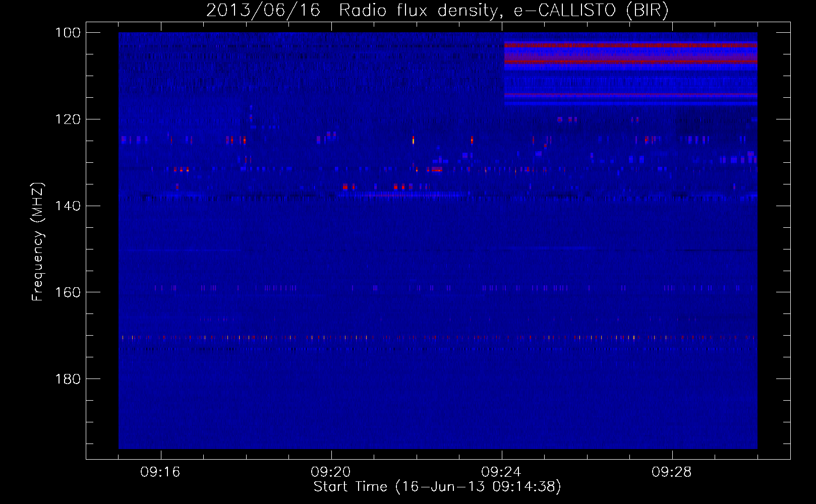Click the 160 frequency tick label
The image size is (816, 504).
click(x=68, y=292)
